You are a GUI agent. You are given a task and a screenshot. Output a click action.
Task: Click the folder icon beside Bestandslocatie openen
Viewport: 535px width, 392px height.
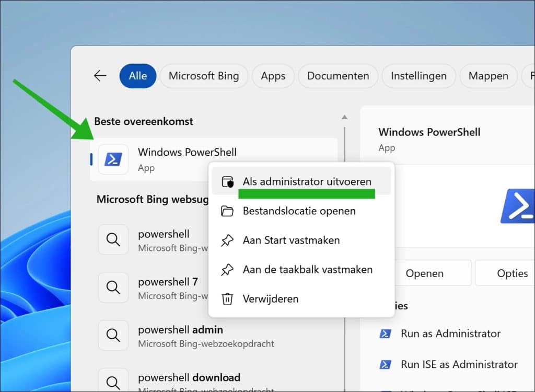tap(227, 211)
